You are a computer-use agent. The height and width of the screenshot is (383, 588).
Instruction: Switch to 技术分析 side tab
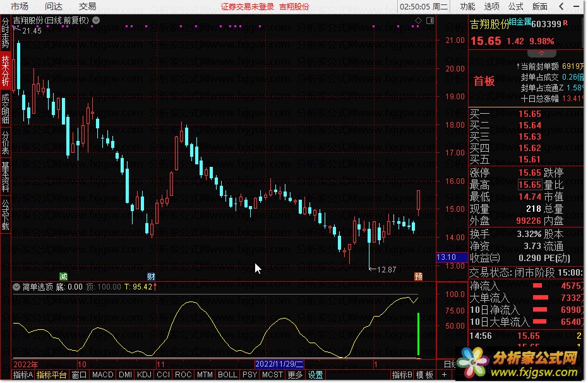pos(5,71)
